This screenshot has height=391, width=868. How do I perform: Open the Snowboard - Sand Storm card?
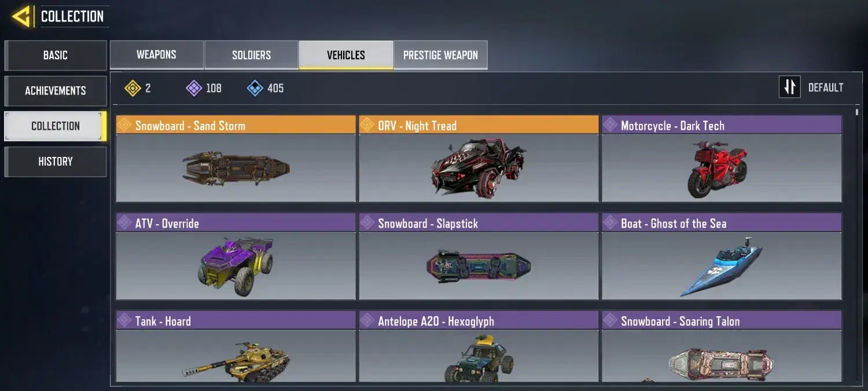pos(236,159)
